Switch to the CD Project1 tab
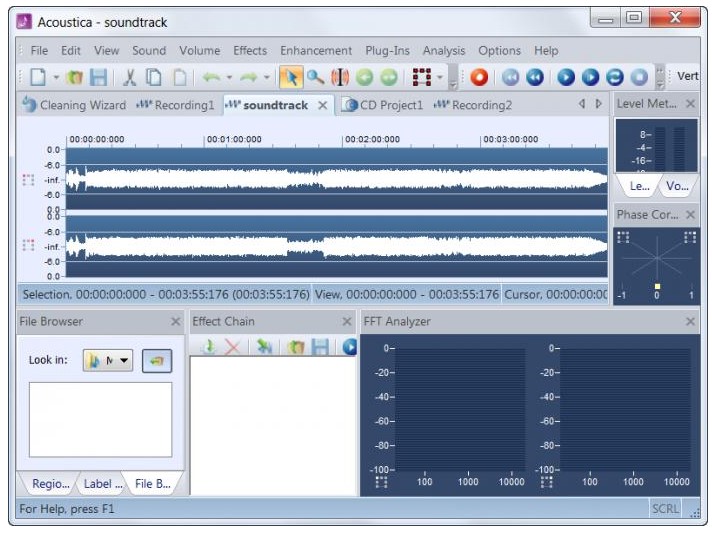The width and height of the screenshot is (712, 534). (382, 105)
